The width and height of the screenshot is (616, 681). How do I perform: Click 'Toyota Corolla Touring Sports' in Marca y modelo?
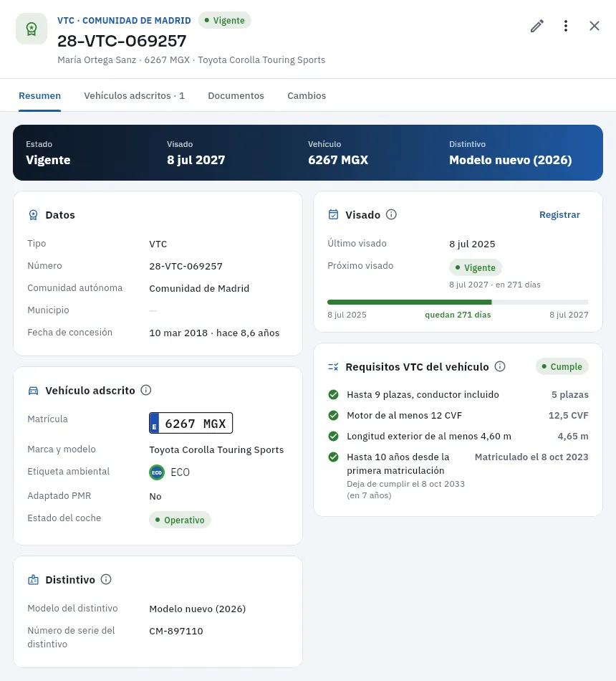216,450
